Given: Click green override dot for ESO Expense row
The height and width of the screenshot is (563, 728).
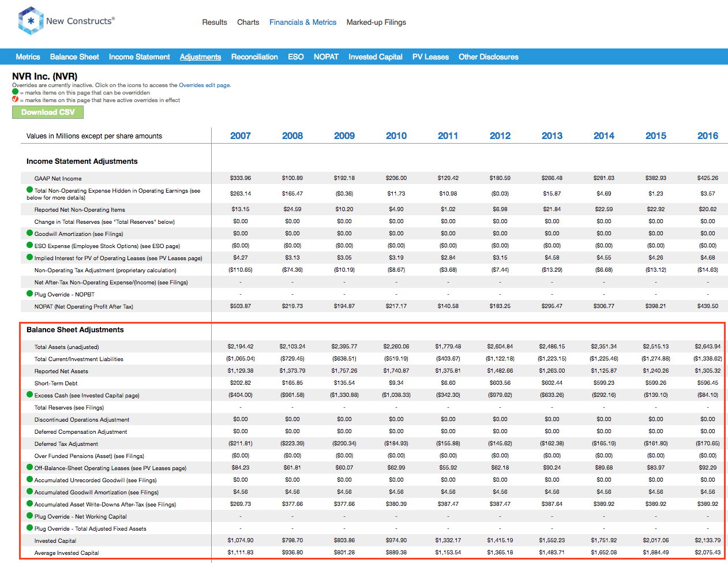Looking at the screenshot, I should pos(30,245).
